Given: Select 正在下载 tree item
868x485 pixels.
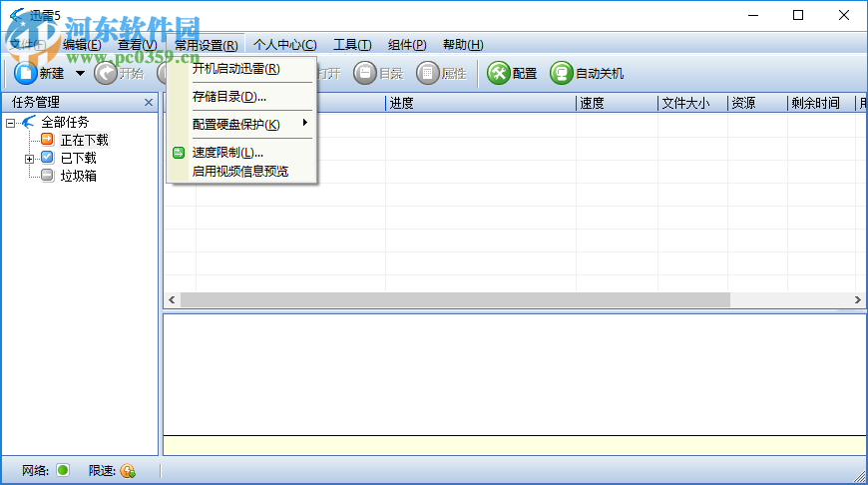Looking at the screenshot, I should pyautogui.click(x=84, y=140).
